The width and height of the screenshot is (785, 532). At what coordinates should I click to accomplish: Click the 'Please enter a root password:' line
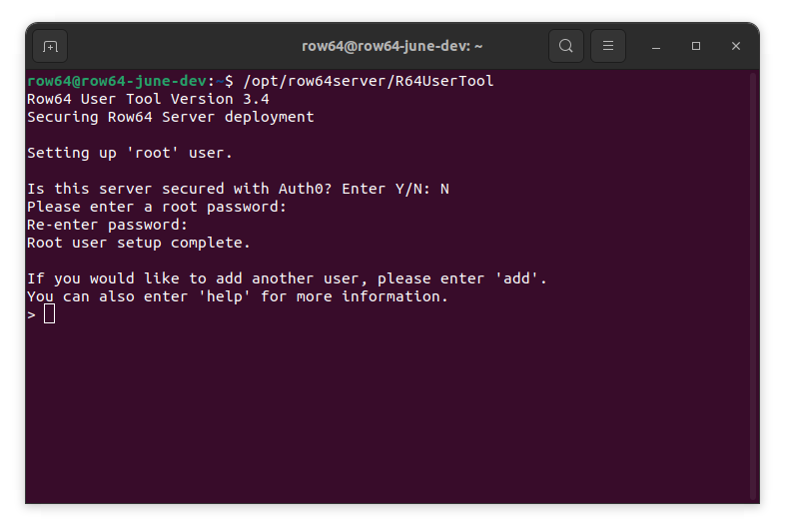[x=157, y=207]
